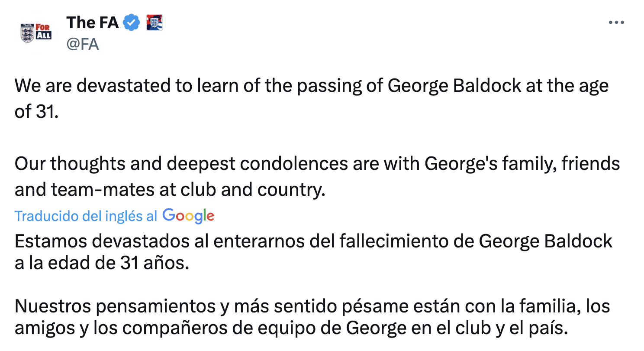Image resolution: width=644 pixels, height=351 pixels.
Task: Click "George Baldock" in the English text
Action: (x=454, y=86)
